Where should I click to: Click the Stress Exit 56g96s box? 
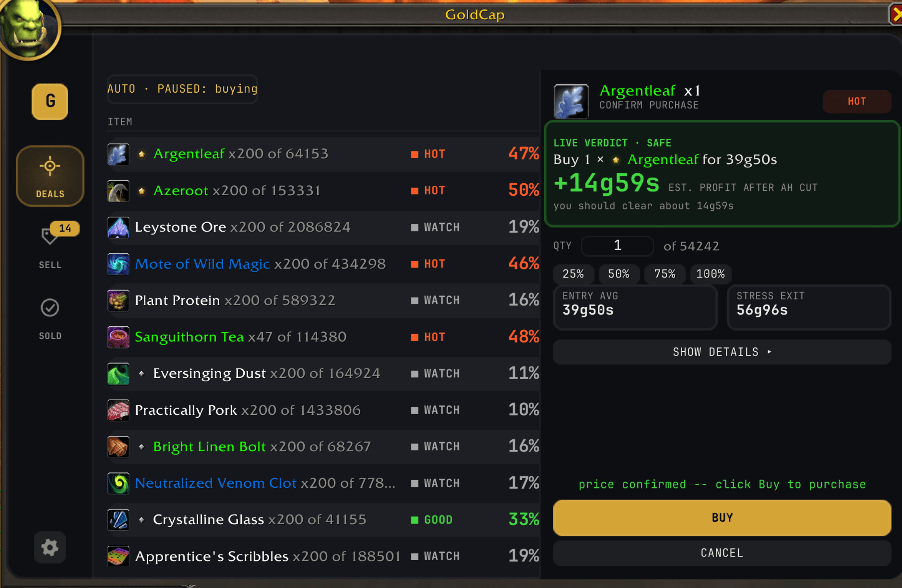(809, 307)
